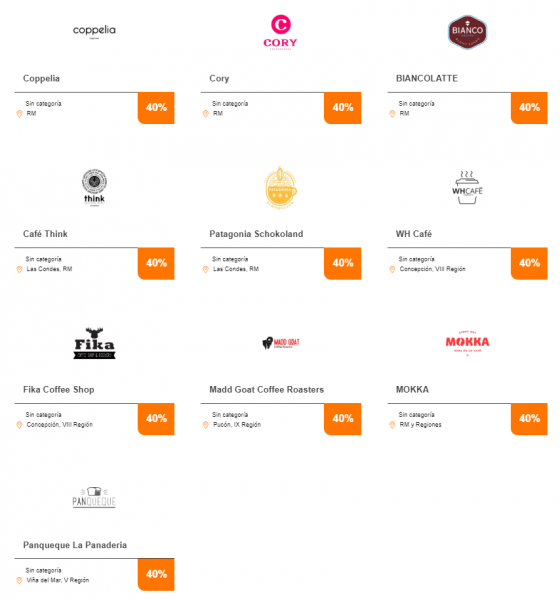Click the BIANCOLATTE store name
The image size is (560, 600).
[426, 78]
